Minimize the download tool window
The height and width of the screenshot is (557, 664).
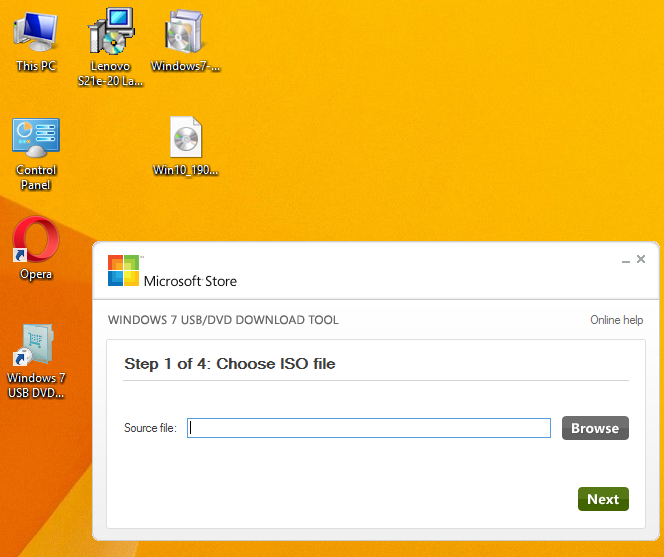tap(625, 260)
